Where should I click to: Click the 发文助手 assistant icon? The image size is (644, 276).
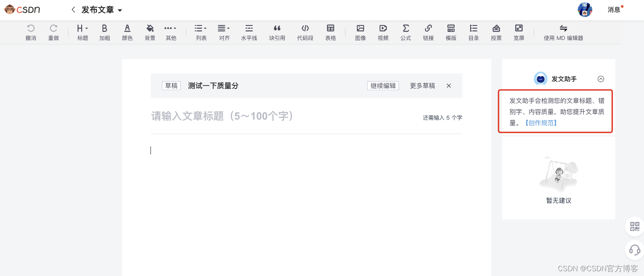tap(541, 79)
